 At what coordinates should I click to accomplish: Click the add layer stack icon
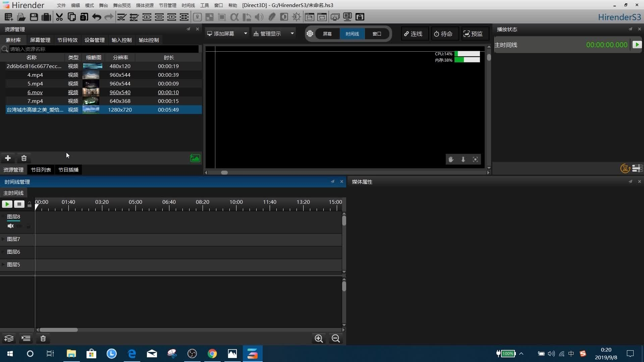coord(9,339)
